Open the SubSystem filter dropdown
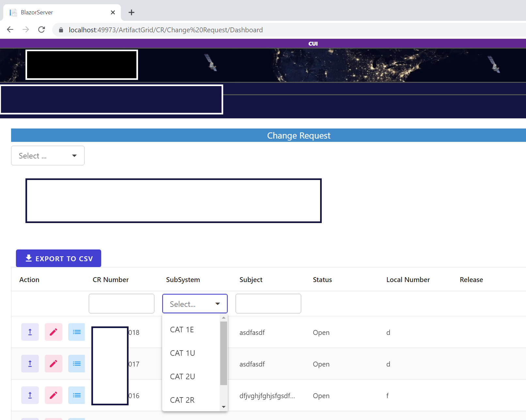The image size is (526, 420). pos(194,304)
